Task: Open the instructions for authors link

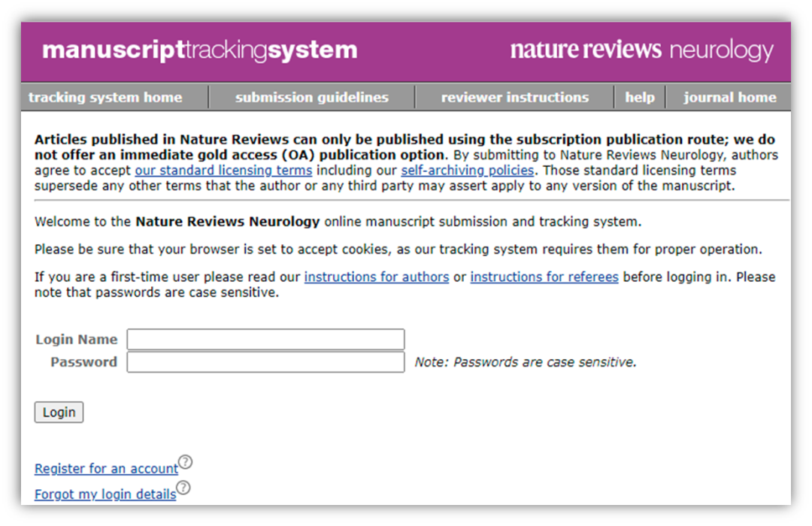Action: point(377,277)
